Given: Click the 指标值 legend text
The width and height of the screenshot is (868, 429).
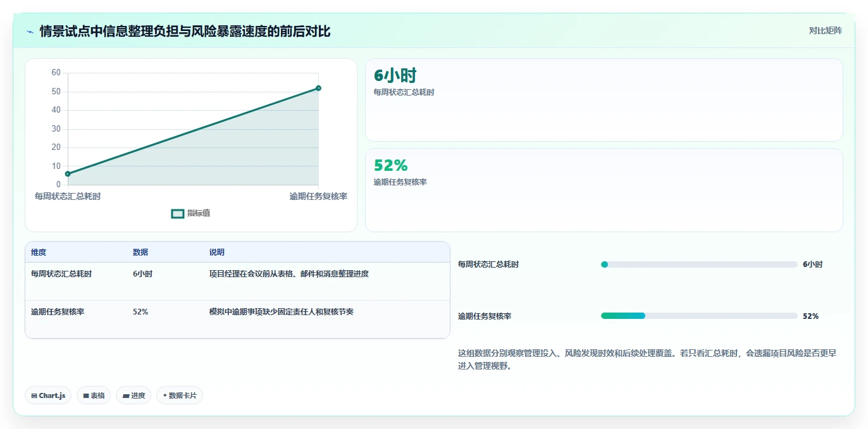Looking at the screenshot, I should pos(199,213).
